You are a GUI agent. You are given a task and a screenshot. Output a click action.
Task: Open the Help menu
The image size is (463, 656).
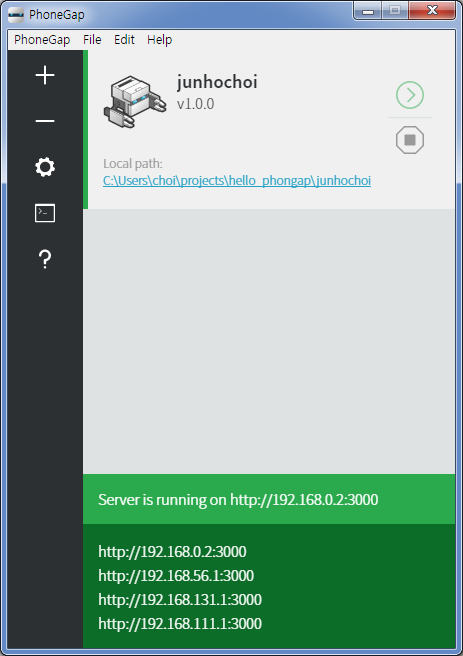click(x=159, y=40)
